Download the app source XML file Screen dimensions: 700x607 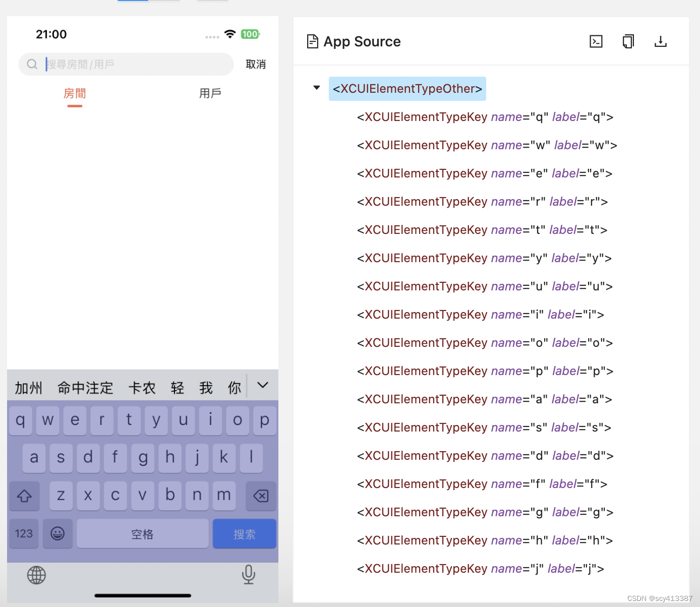coord(661,41)
